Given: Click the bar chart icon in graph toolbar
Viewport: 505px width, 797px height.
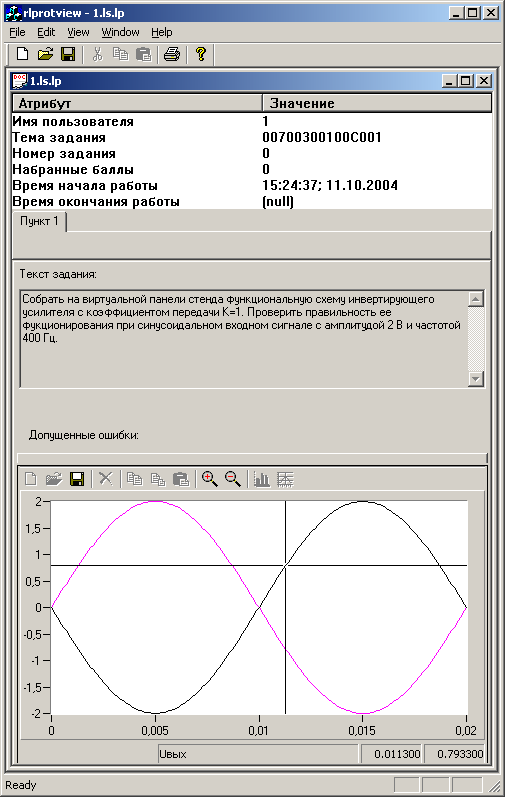Looking at the screenshot, I should (262, 479).
